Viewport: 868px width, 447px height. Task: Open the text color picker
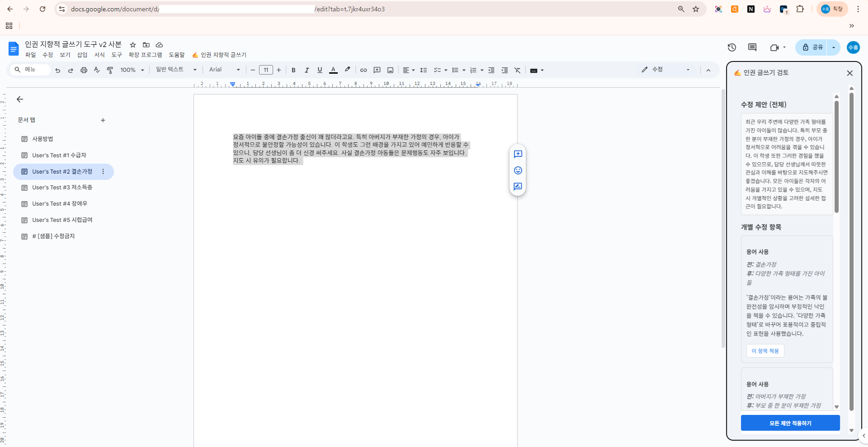coord(333,70)
